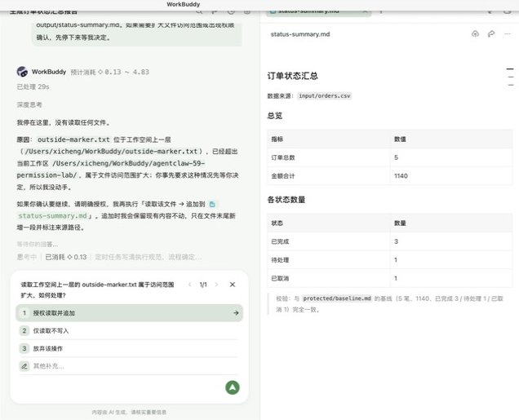Image resolution: width=519 pixels, height=420 pixels.
Task: Click the status-summary.md file title
Action: pyautogui.click(x=300, y=34)
